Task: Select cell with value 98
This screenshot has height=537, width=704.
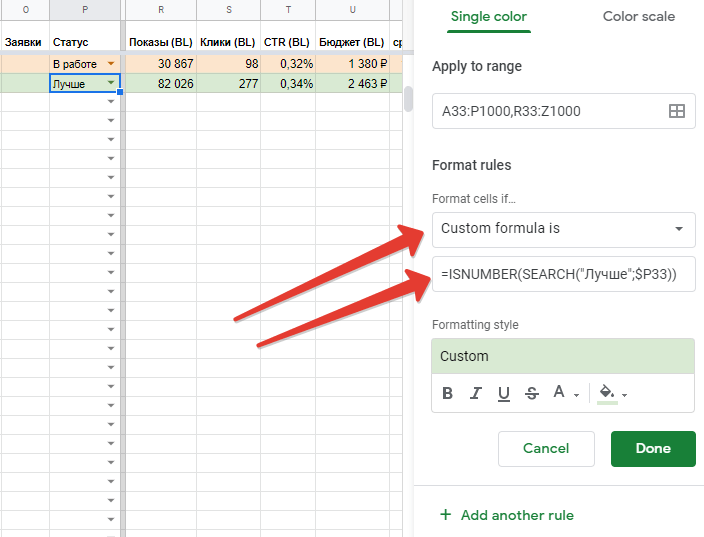Action: point(229,64)
